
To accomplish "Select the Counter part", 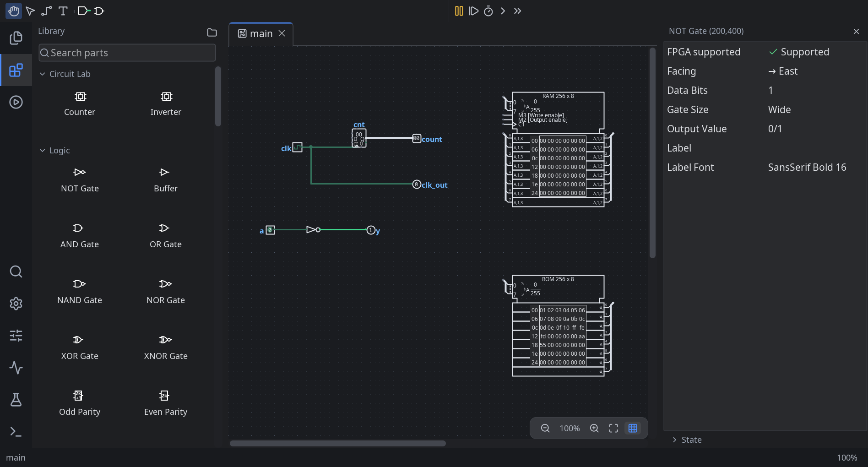I will [x=80, y=104].
